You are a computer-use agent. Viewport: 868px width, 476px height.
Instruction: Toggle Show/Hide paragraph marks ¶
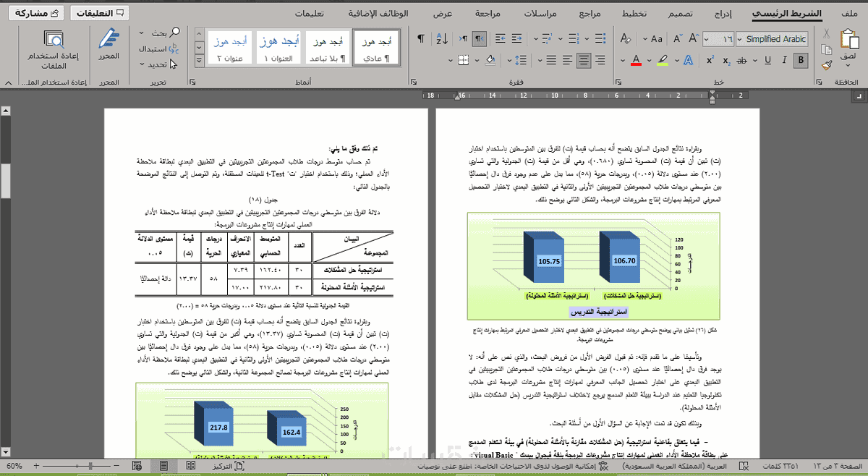coord(420,38)
